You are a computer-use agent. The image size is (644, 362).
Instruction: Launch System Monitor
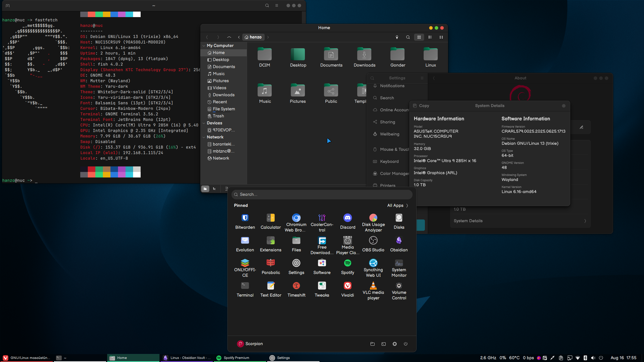pyautogui.click(x=399, y=268)
